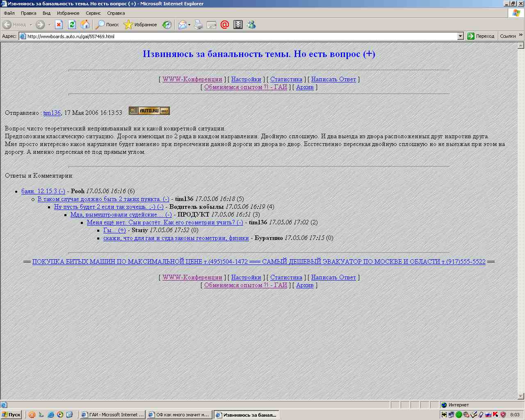Open the reply 'баян. 12.15.3 (-)'
The width and height of the screenshot is (525, 420).
pyautogui.click(x=43, y=191)
